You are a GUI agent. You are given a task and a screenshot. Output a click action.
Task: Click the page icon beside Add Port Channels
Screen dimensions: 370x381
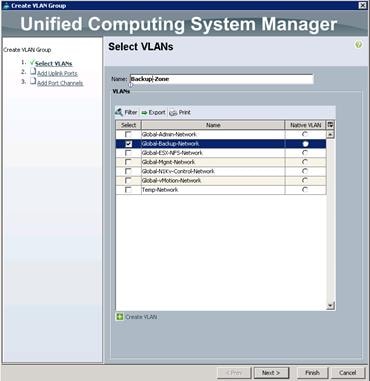point(33,81)
